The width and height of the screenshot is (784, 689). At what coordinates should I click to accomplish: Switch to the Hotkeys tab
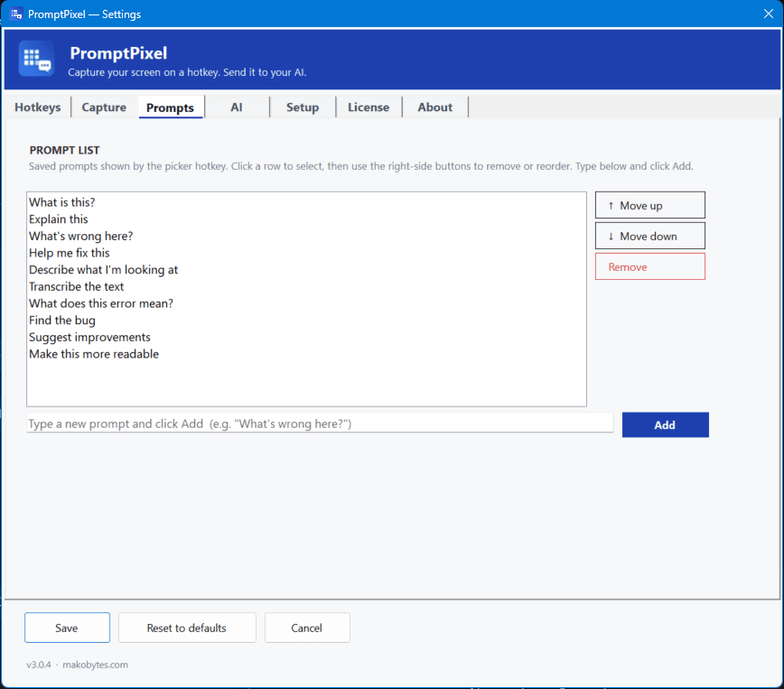coord(38,107)
